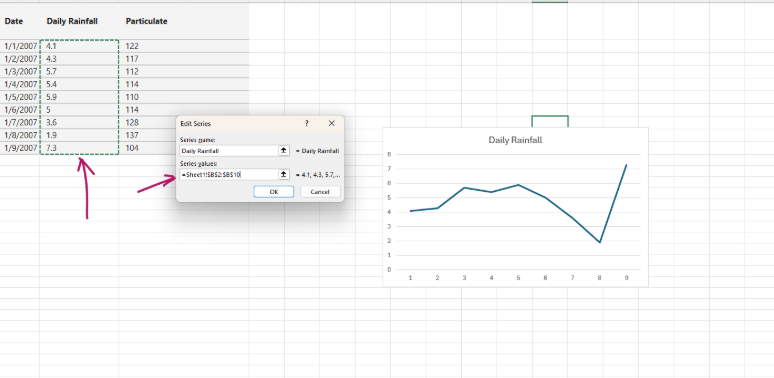Image resolution: width=774 pixels, height=378 pixels.
Task: Click the outlined empty cell above the chart
Action: 550,121
